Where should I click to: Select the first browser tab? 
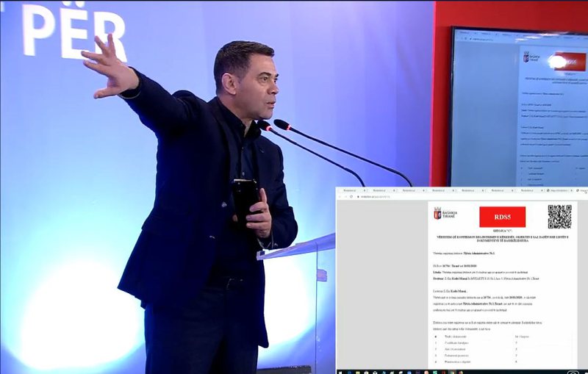352,190
